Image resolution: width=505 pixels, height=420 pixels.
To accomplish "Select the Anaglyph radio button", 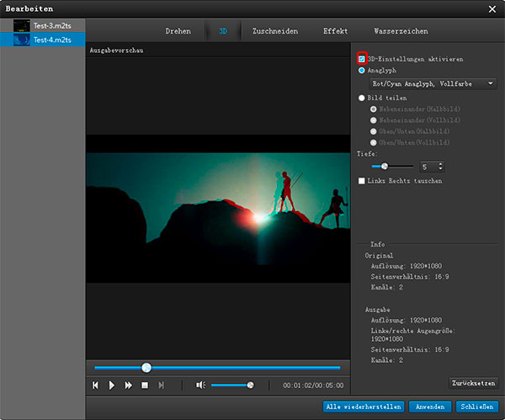I will tap(362, 70).
